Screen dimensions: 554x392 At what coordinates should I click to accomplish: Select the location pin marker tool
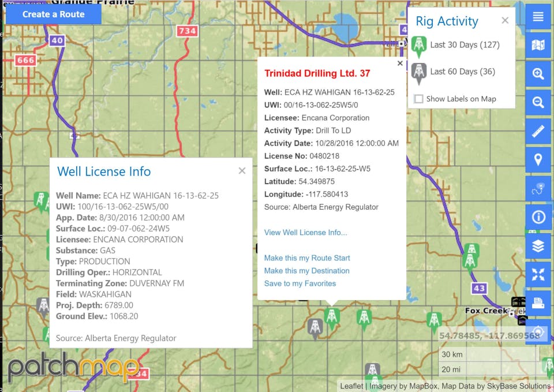point(538,160)
